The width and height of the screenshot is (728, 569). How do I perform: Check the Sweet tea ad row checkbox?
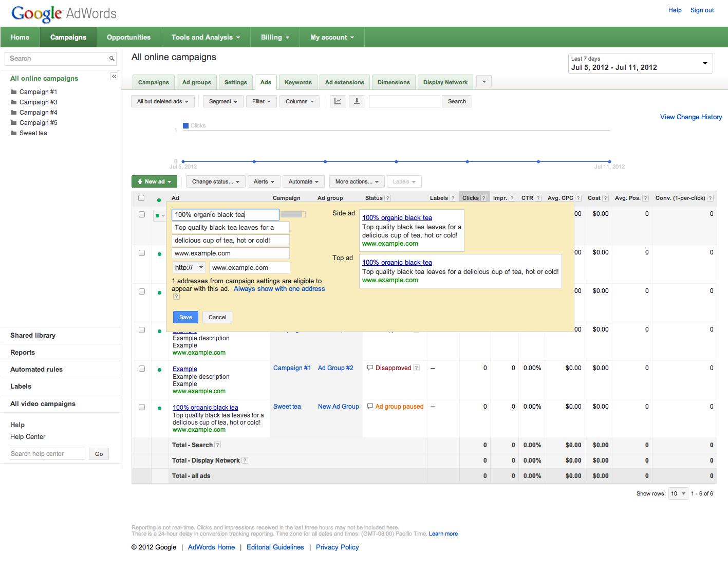(x=142, y=407)
